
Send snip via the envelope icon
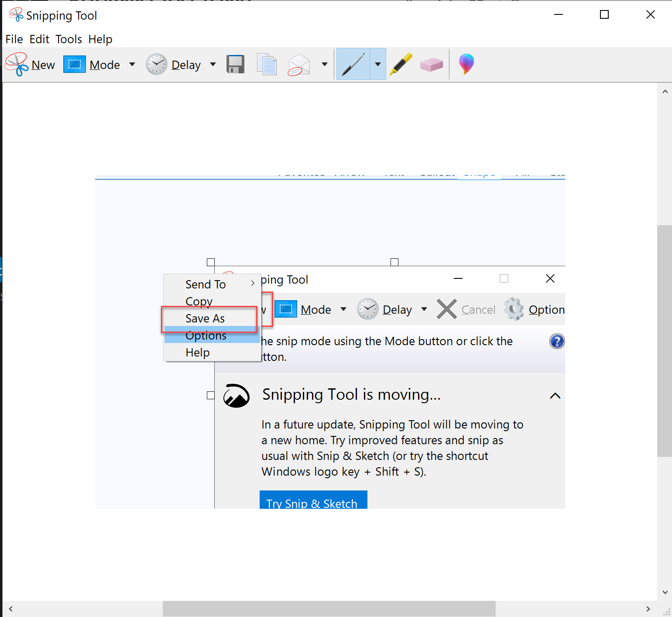299,65
